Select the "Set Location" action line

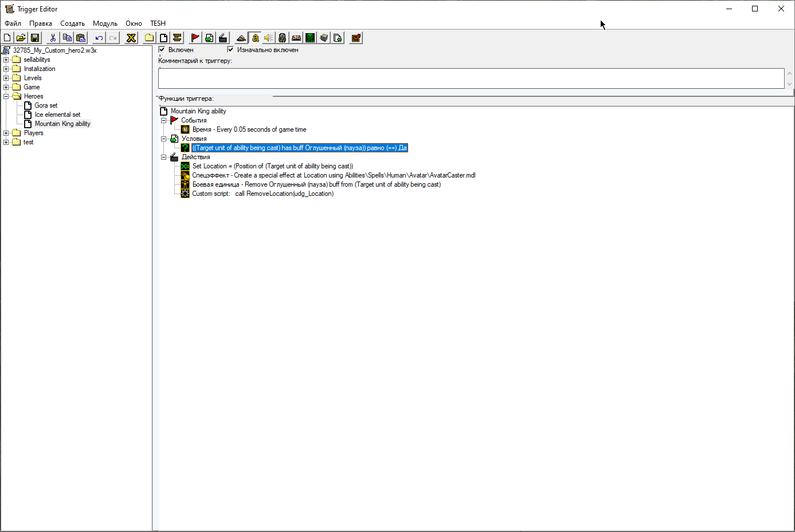pyautogui.click(x=273, y=166)
